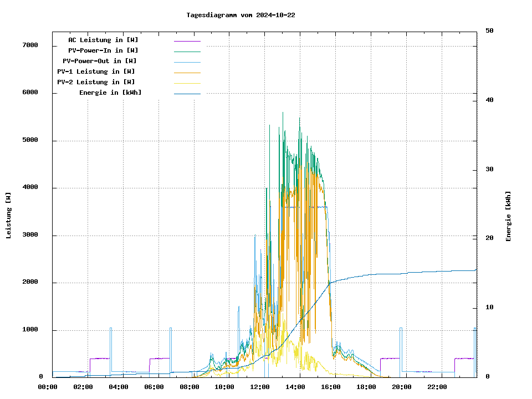This screenshot has height=399, width=532.
Task: Click the PV-Power-In legend line sample
Action: coord(187,52)
